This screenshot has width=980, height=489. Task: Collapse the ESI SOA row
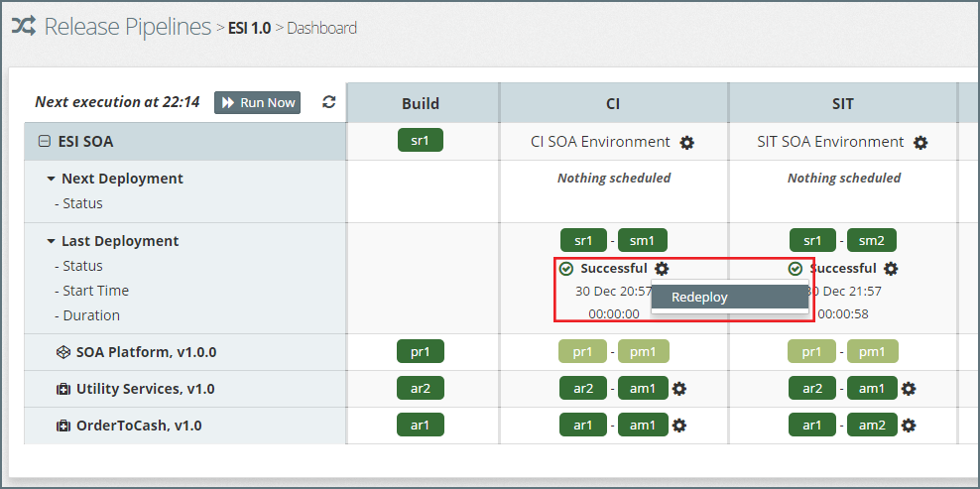[44, 142]
